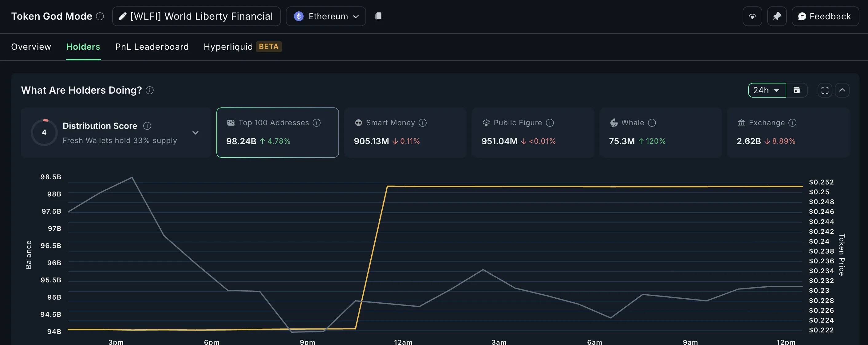Open the 24h time range dropdown
The width and height of the screenshot is (868, 345).
[x=767, y=90]
